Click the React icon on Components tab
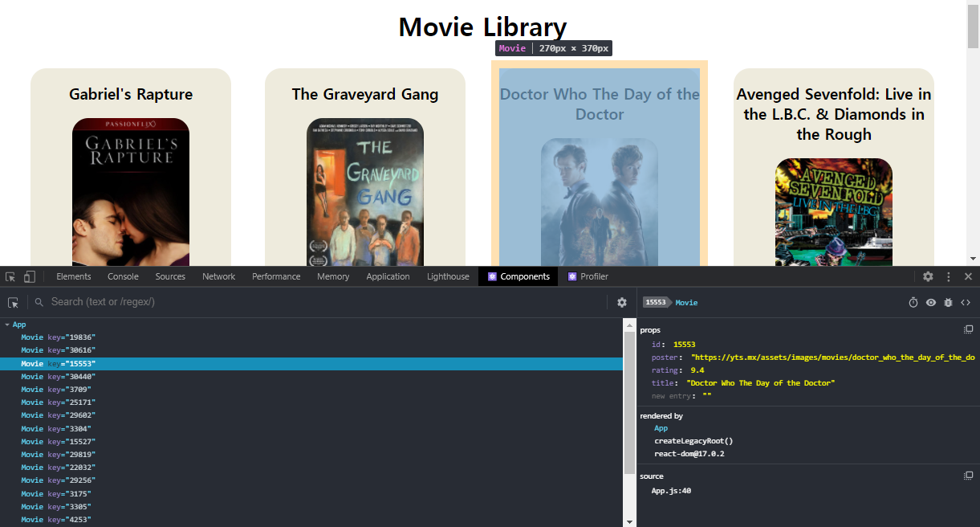This screenshot has width=980, height=527. click(492, 276)
